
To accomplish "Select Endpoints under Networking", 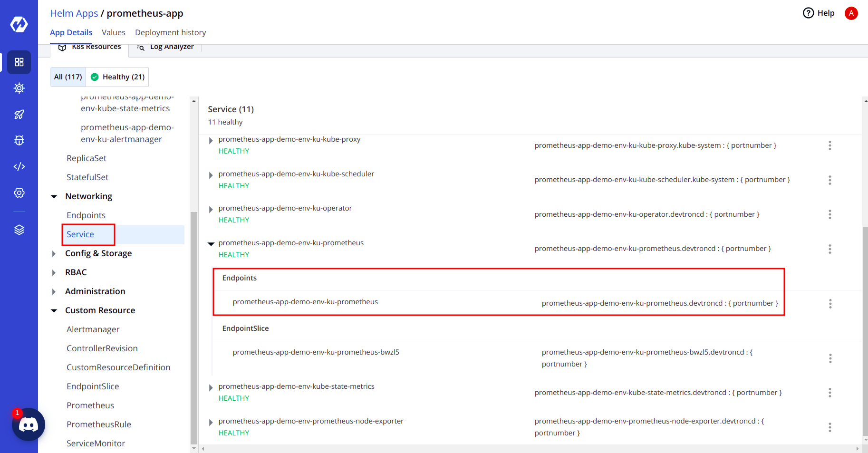I will coord(86,215).
